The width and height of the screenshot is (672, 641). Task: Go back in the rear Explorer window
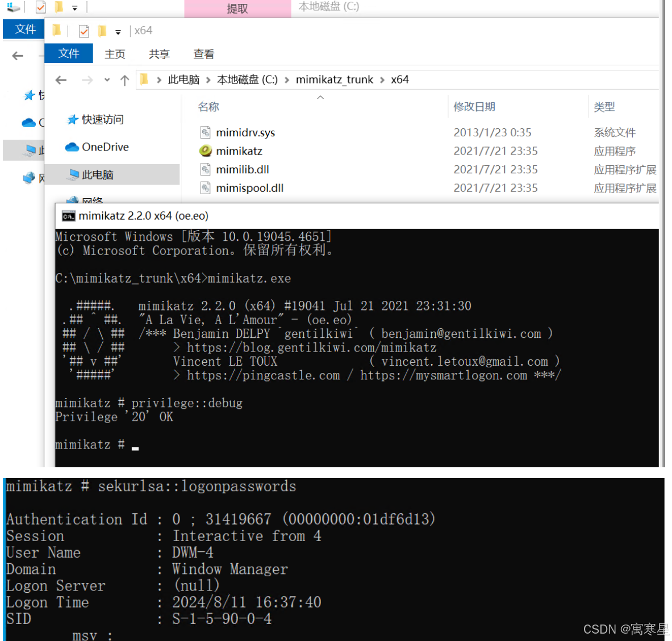pos(18,56)
